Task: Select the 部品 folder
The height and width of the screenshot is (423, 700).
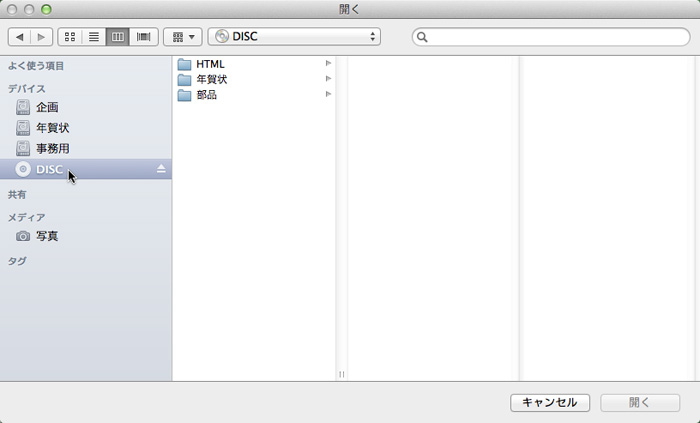Action: pyautogui.click(x=206, y=95)
